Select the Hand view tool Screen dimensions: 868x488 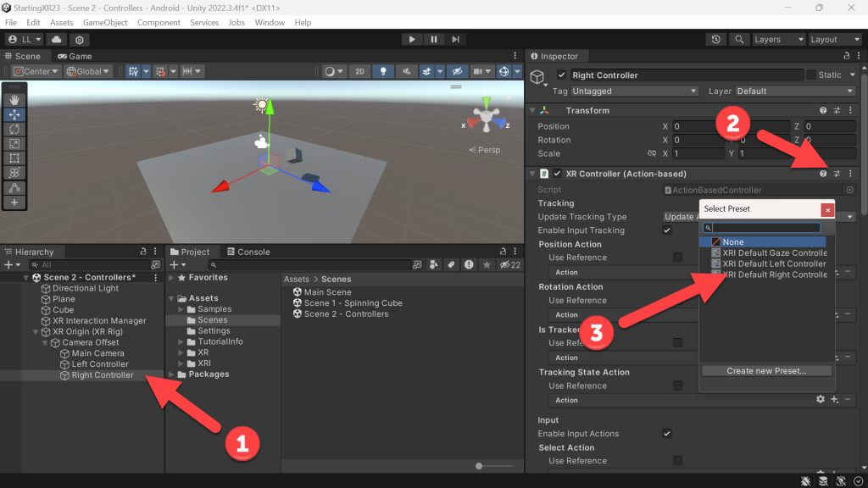tap(14, 100)
